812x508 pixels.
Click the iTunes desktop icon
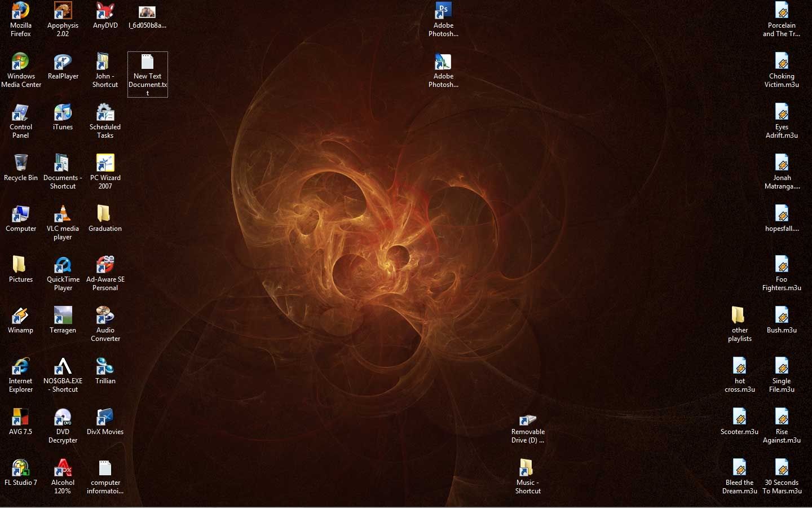tap(63, 112)
